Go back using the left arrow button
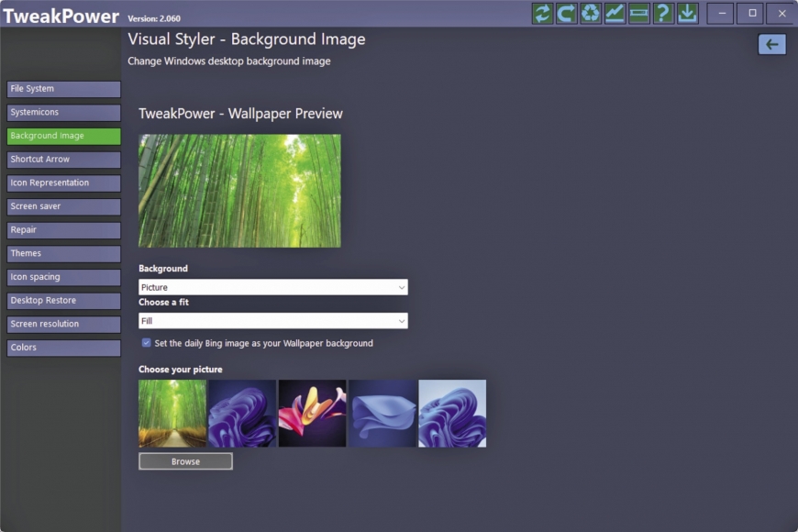 point(772,44)
